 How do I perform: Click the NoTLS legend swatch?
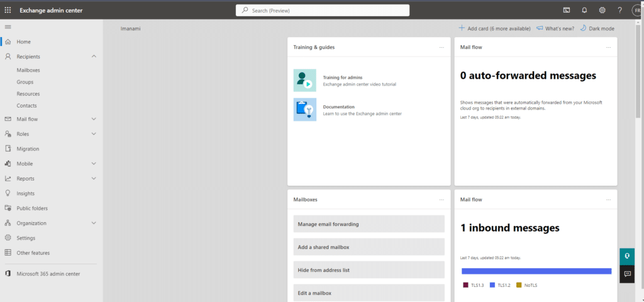tap(519, 285)
